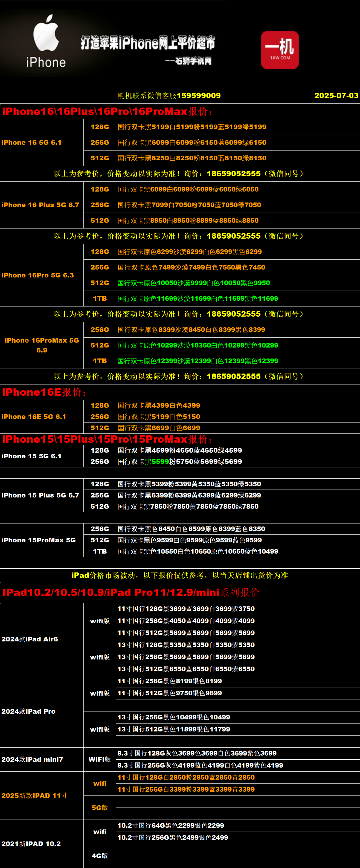Click the date 2025-07-03

point(336,95)
